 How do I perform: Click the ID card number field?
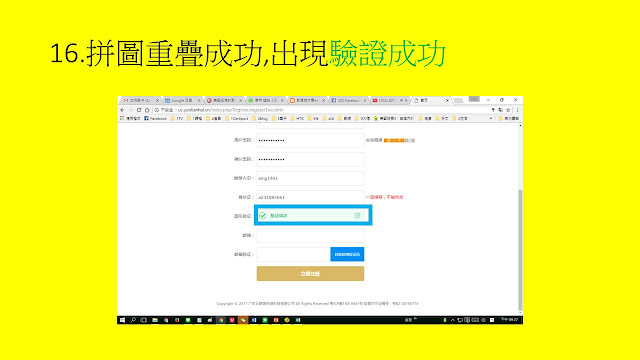coord(310,197)
